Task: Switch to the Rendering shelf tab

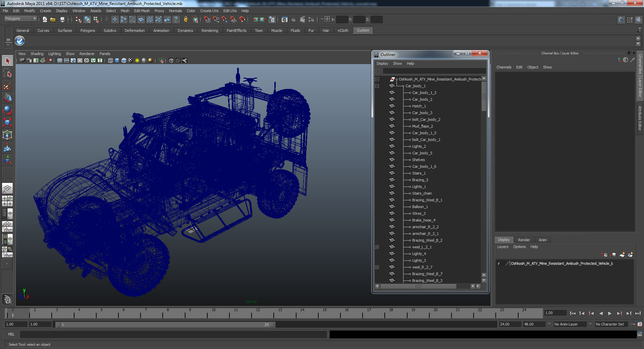Action: point(210,31)
